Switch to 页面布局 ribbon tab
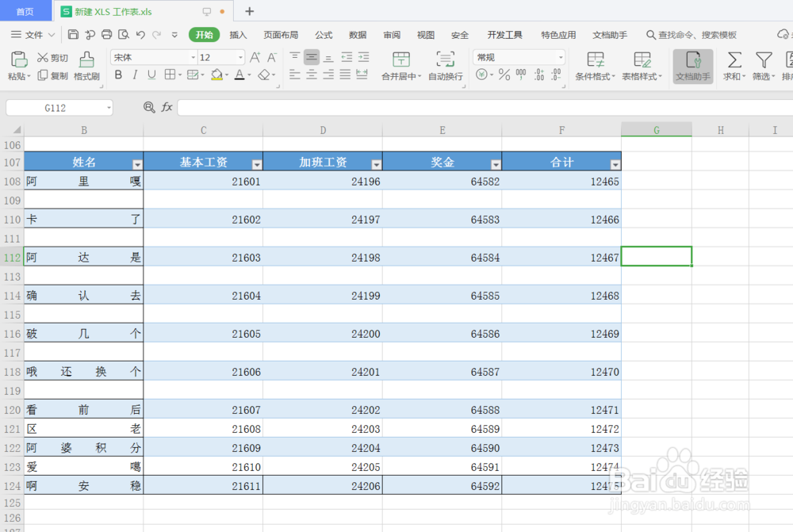 click(x=281, y=34)
